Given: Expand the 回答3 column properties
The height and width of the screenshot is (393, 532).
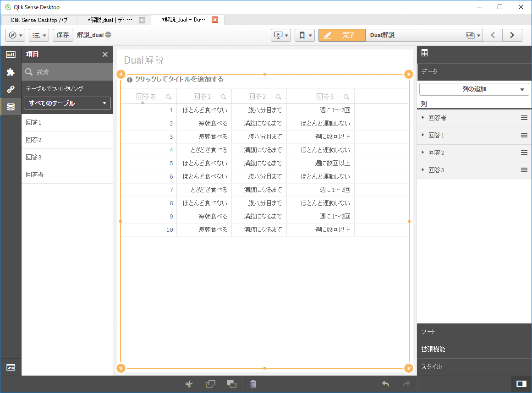Looking at the screenshot, I should pos(423,169).
